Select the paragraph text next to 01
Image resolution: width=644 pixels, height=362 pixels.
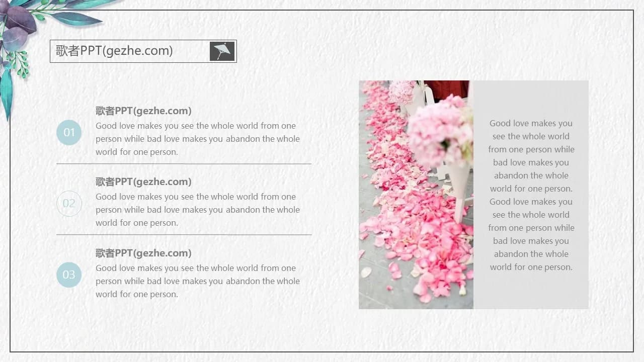click(x=197, y=139)
